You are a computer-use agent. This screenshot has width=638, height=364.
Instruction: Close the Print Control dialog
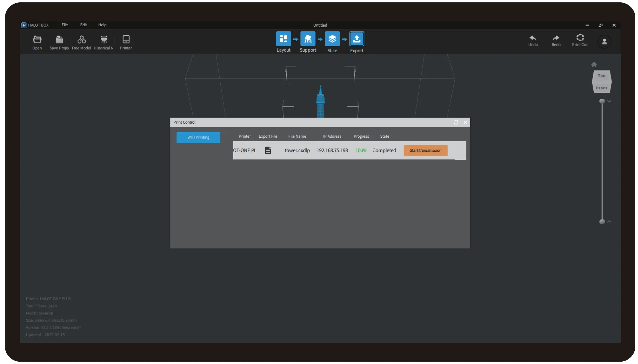coord(465,122)
